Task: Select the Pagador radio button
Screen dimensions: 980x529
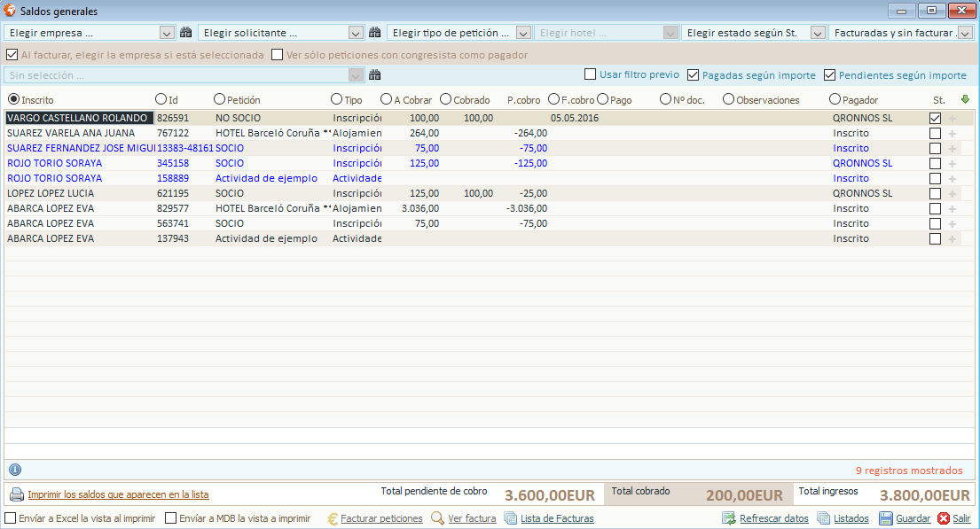Action: click(x=835, y=99)
